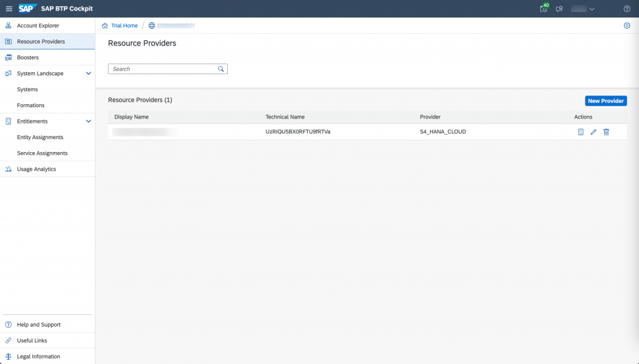The image size is (639, 364).
Task: Click the New Provider button
Action: [605, 100]
